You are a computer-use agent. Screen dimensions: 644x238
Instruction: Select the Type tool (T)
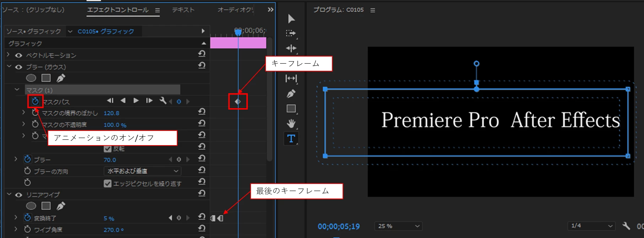(x=291, y=138)
